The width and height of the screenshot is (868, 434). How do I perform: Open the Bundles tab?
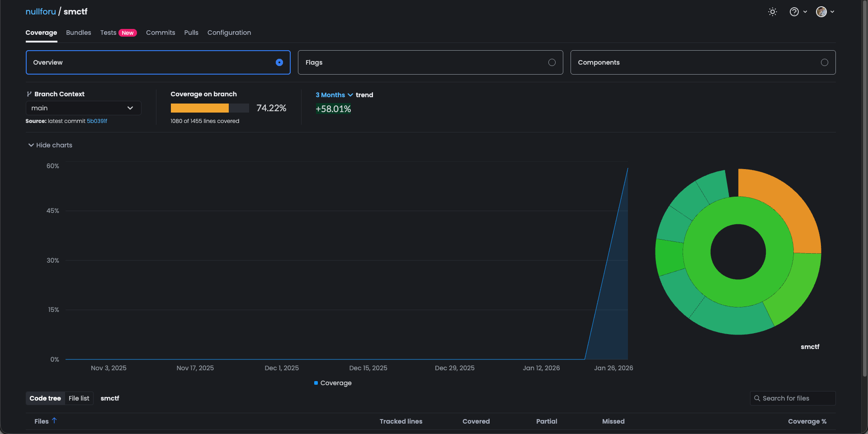tap(79, 33)
